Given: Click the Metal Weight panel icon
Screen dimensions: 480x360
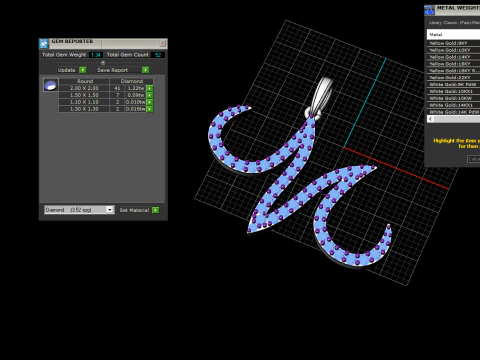Looking at the screenshot, I should (x=429, y=10).
